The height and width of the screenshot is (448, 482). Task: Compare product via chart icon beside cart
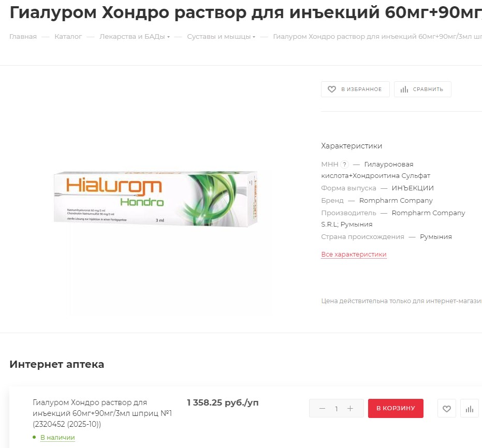pyautogui.click(x=470, y=408)
